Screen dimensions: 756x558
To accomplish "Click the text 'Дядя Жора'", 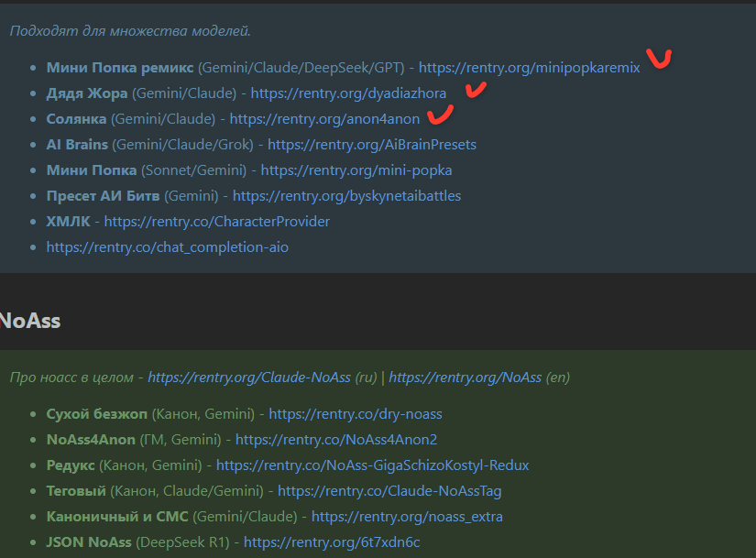I will pyautogui.click(x=87, y=93).
